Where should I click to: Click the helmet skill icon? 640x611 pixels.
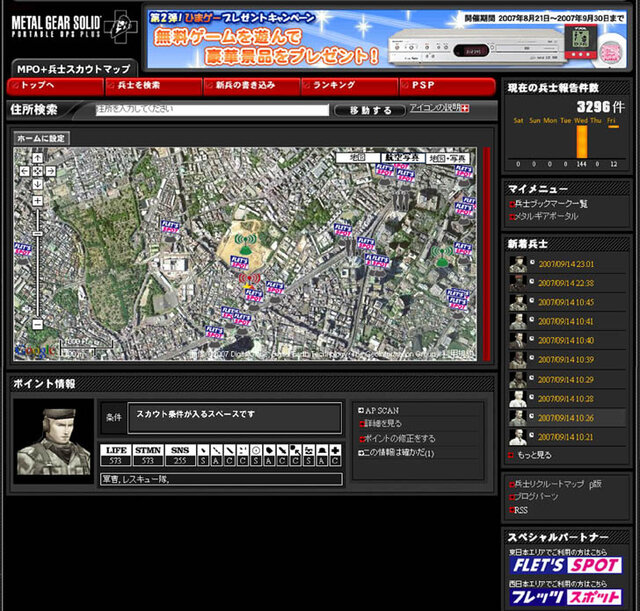pos(322,451)
